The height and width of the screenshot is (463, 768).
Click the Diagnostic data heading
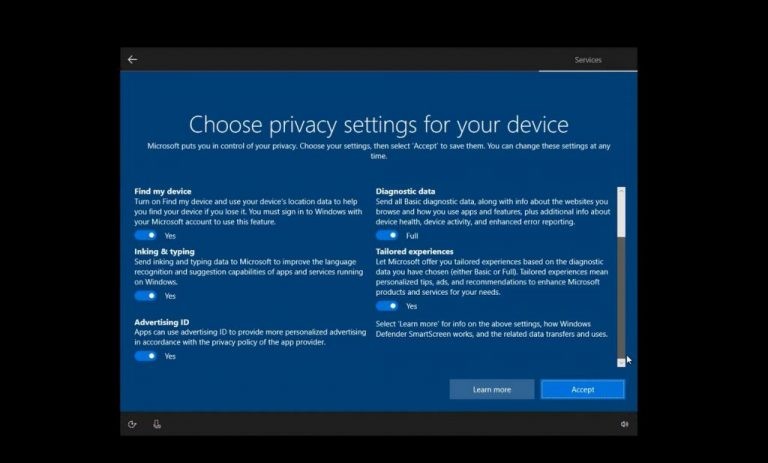(405, 192)
